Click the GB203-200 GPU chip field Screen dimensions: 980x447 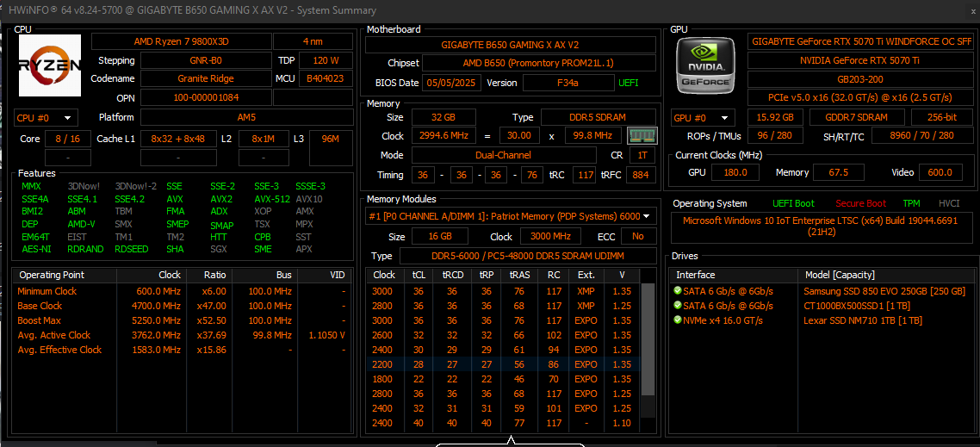862,79
